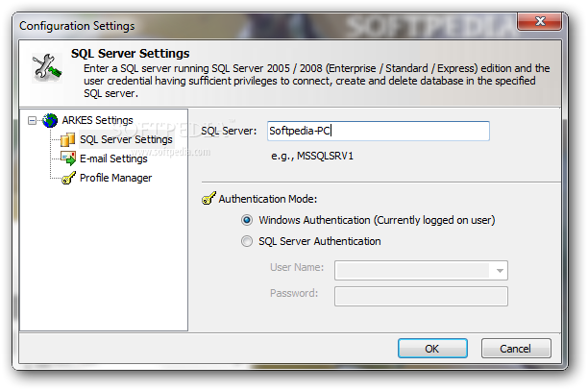588x390 pixels.
Task: Open SQL Server Settings tree item
Action: point(126,139)
